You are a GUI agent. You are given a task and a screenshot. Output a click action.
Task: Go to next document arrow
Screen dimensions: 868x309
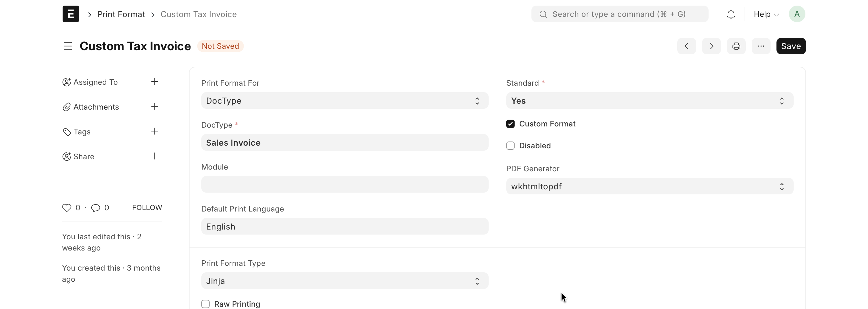point(711,46)
